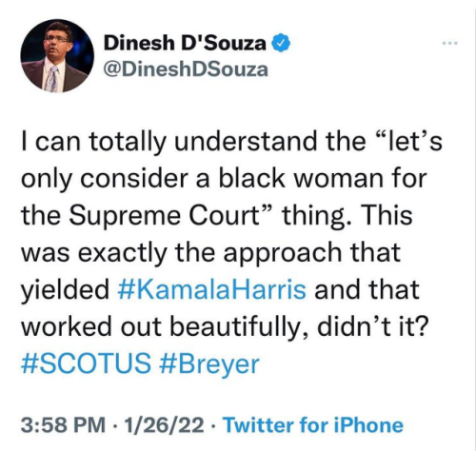The height and width of the screenshot is (451, 476).
Task: Open the three-dot more options menu
Action: [x=450, y=43]
